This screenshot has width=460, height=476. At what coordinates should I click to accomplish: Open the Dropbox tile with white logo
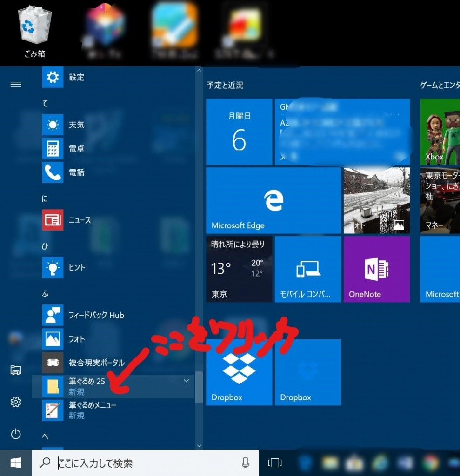pyautogui.click(x=239, y=372)
